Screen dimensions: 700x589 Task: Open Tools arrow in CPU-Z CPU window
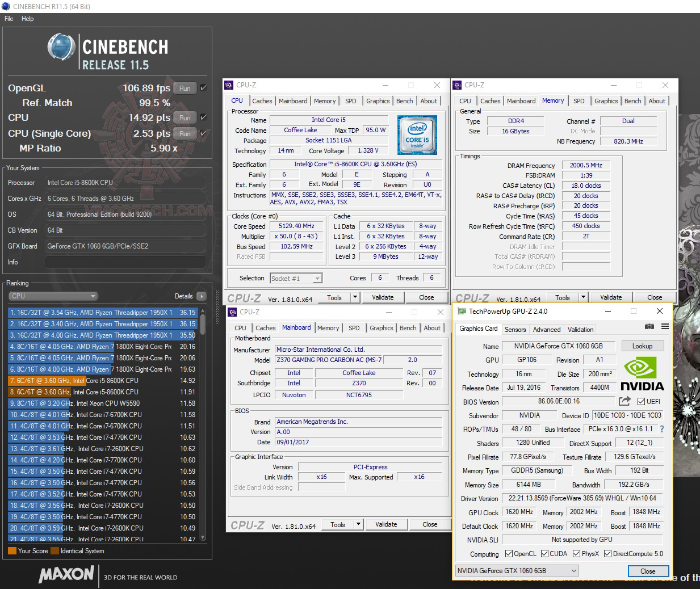[x=355, y=297]
